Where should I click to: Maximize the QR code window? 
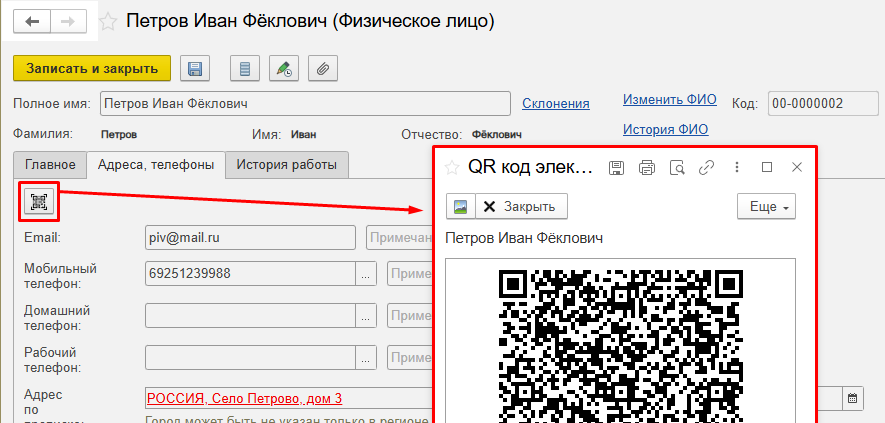pos(767,167)
